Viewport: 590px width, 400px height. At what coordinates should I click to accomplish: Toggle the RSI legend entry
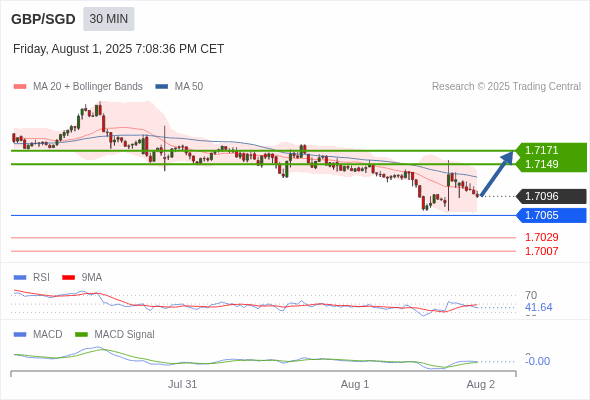coord(32,277)
